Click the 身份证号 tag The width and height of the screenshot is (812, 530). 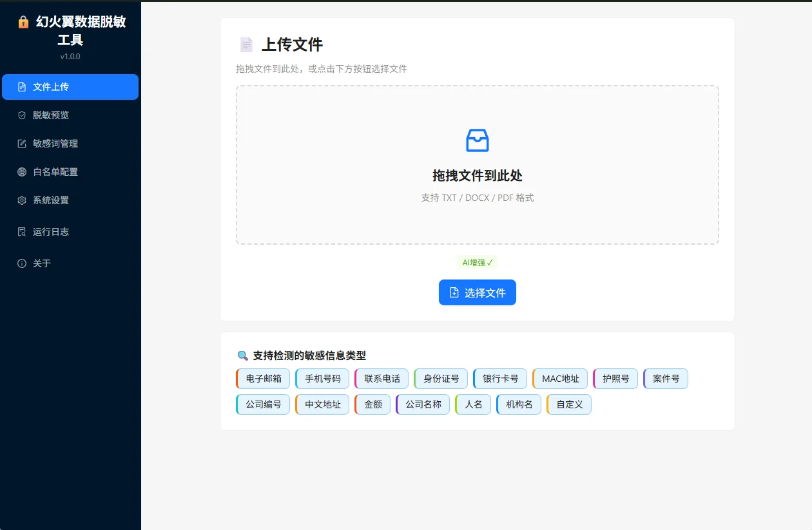coord(441,379)
